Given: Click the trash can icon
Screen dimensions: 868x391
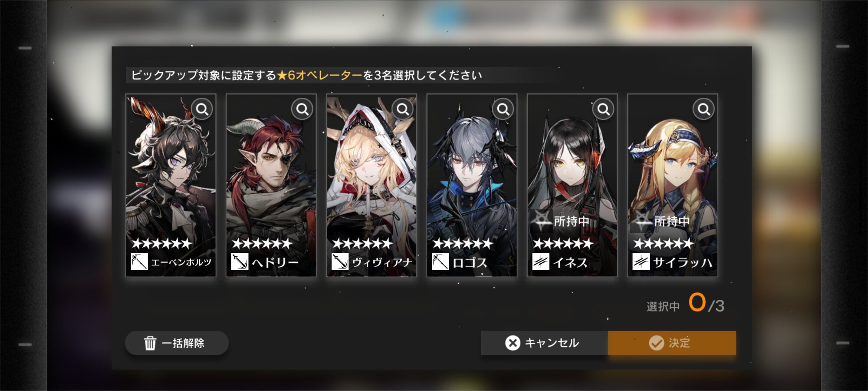Looking at the screenshot, I should point(150,343).
